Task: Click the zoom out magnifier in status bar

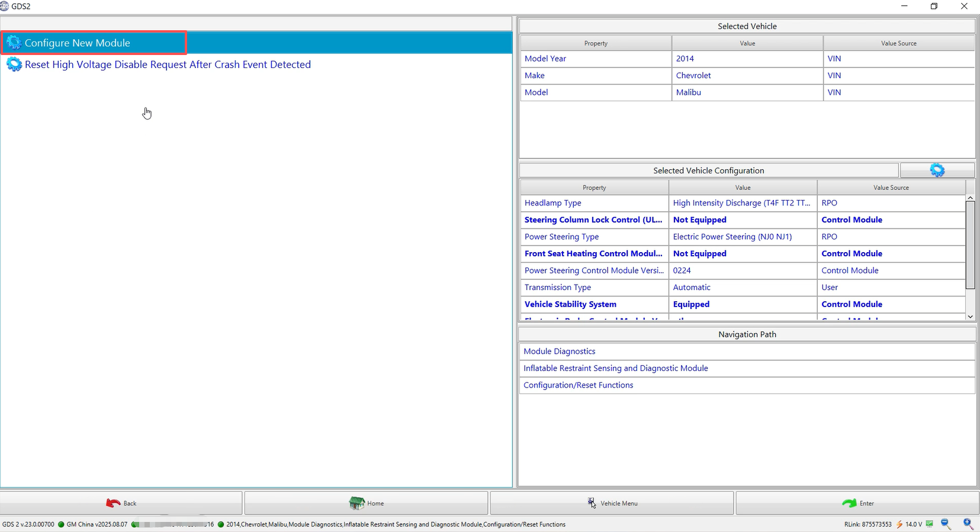Action: click(x=946, y=524)
